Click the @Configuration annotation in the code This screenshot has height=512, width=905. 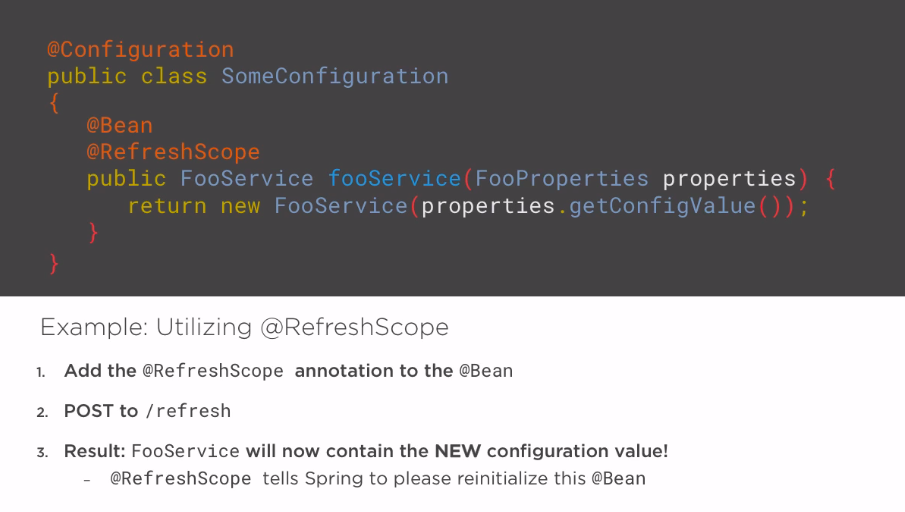click(140, 50)
